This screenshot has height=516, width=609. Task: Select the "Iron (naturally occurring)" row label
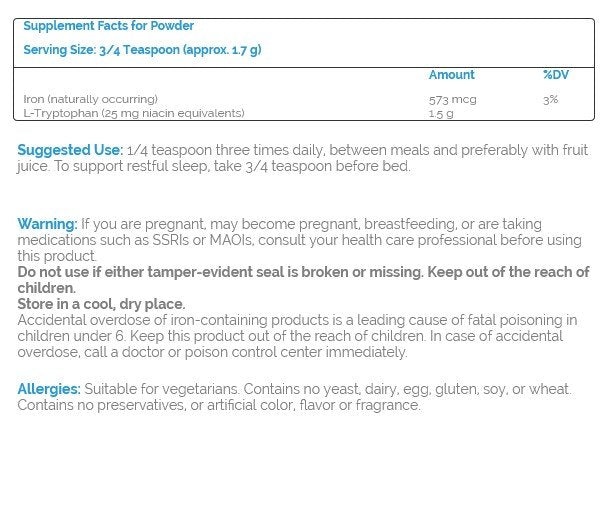(x=90, y=99)
